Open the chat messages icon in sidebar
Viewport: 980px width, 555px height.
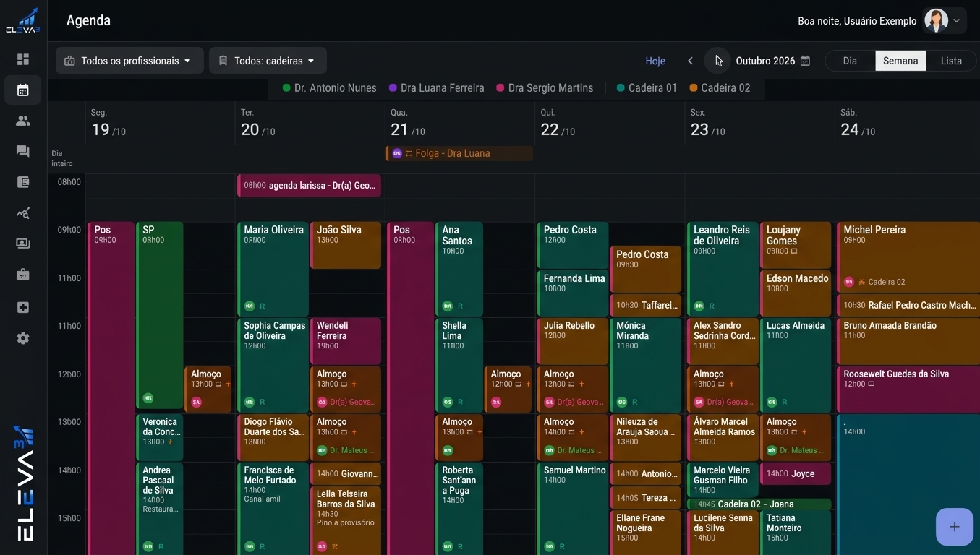[23, 151]
